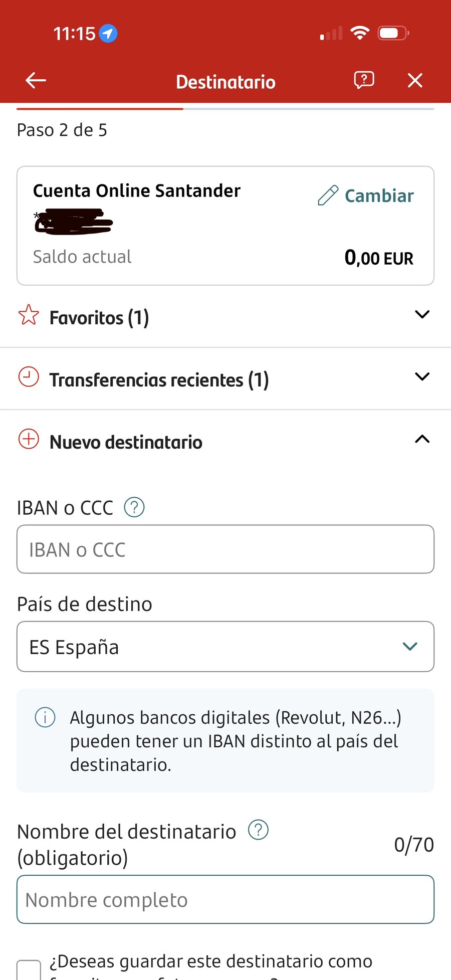This screenshot has width=451, height=980.
Task: Tap the pencil icon next to Cambiar
Action: tap(328, 195)
